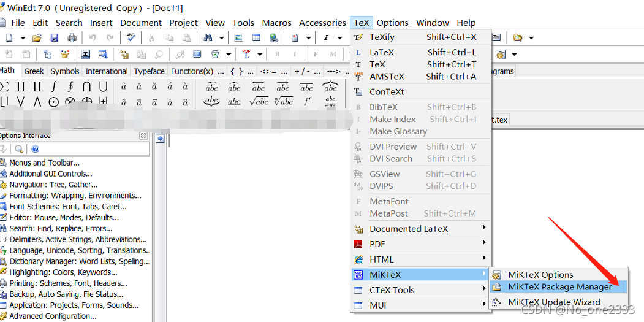The width and height of the screenshot is (644, 322).
Task: Expand the MUI submenu
Action: pos(422,305)
